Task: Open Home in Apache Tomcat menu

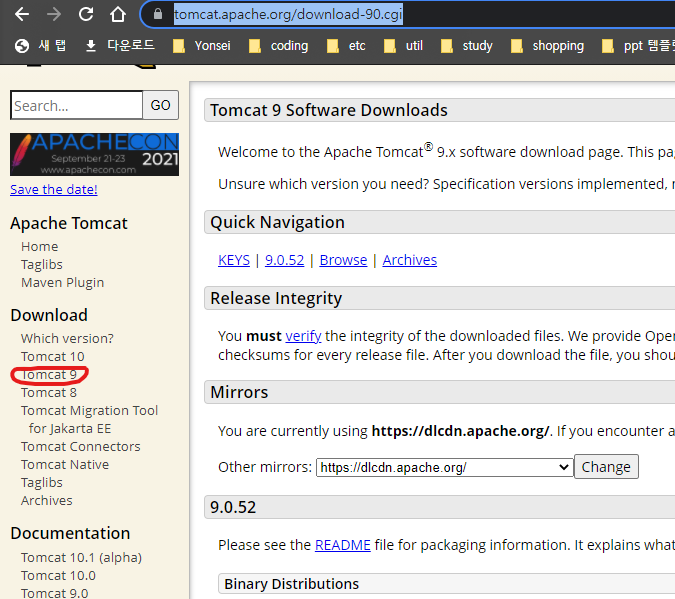Action: pyautogui.click(x=40, y=247)
